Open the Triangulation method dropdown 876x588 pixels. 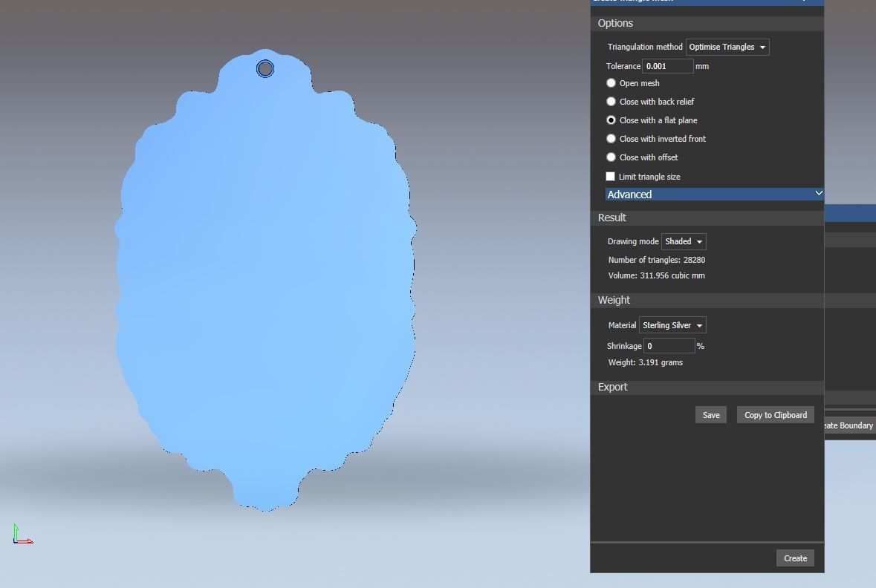(727, 47)
